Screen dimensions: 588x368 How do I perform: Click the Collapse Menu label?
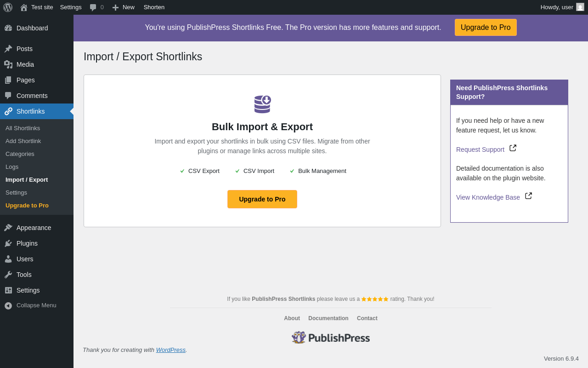(36, 305)
